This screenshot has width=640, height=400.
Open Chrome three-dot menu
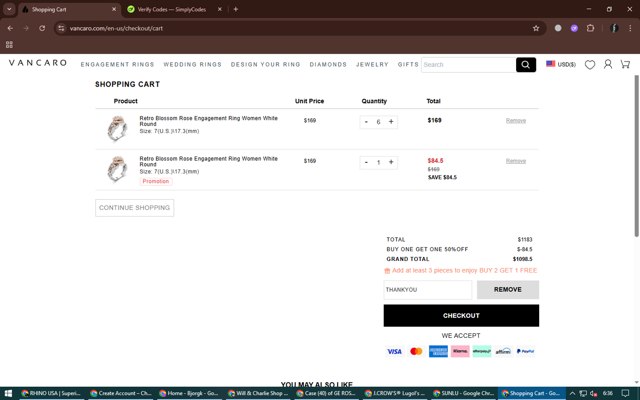[x=630, y=28]
